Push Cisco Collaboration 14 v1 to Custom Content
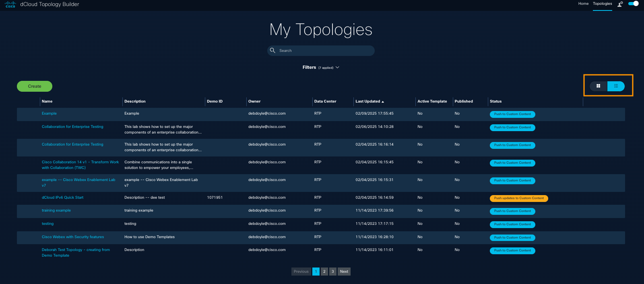 [x=512, y=163]
